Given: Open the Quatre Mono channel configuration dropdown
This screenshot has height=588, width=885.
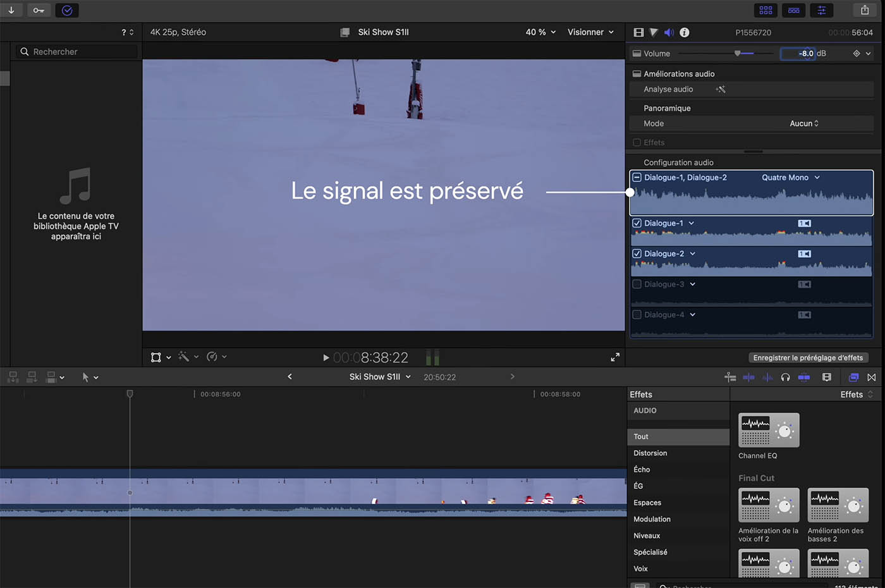Looking at the screenshot, I should pos(790,178).
